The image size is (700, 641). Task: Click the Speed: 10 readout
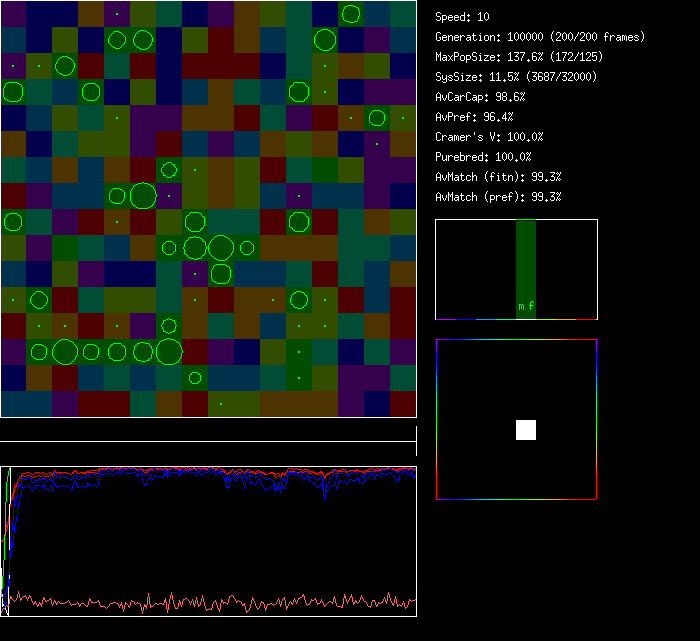point(463,17)
